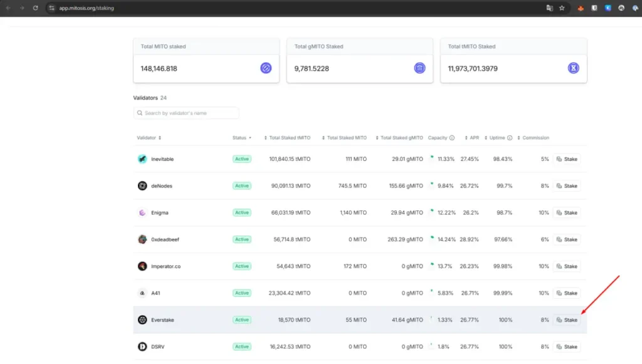Stake with the A41 validator
Screen dimensions: 642x364
tap(567, 293)
